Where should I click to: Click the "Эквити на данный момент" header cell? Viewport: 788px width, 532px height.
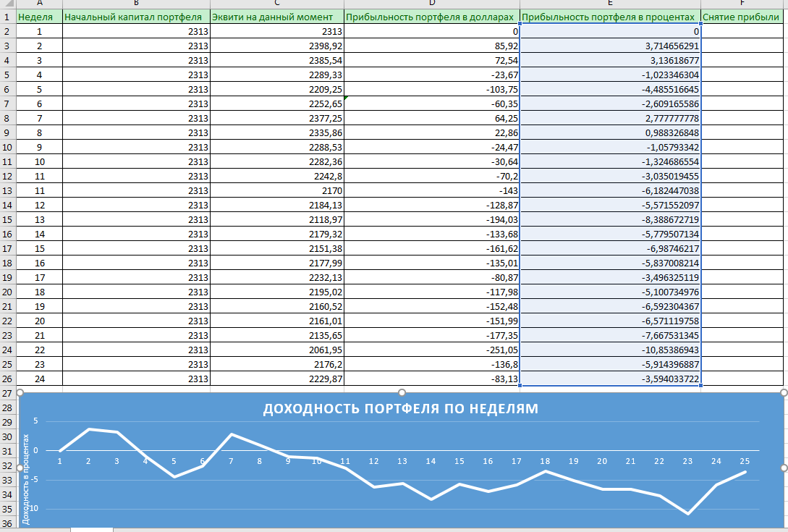click(x=276, y=17)
